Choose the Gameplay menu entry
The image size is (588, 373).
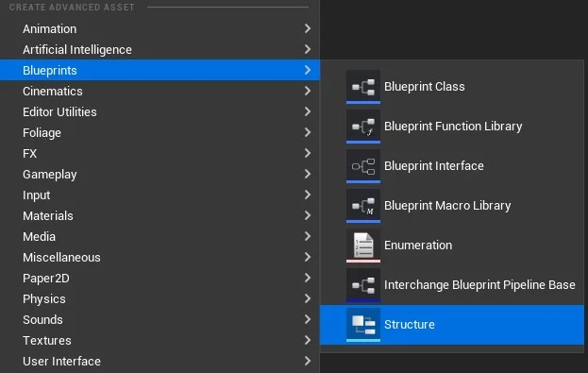pos(160,174)
